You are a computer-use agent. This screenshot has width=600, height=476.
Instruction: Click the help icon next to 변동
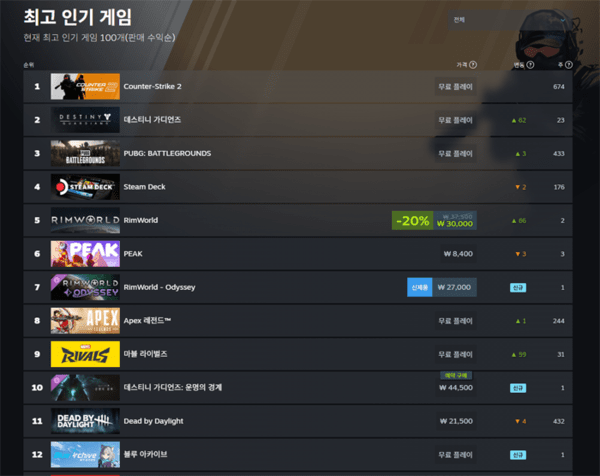click(x=530, y=65)
